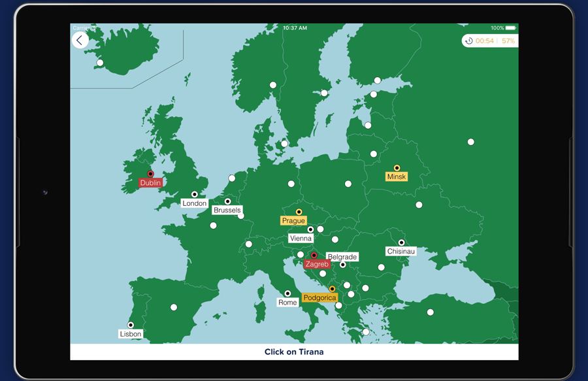Click the Rome city dot
This screenshot has width=588, height=381.
click(287, 293)
